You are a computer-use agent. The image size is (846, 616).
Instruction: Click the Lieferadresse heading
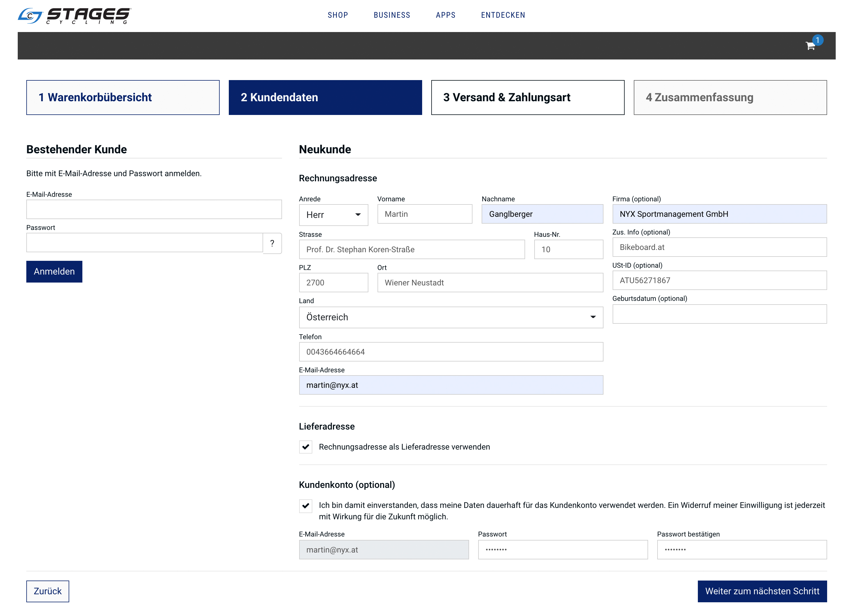coord(327,427)
